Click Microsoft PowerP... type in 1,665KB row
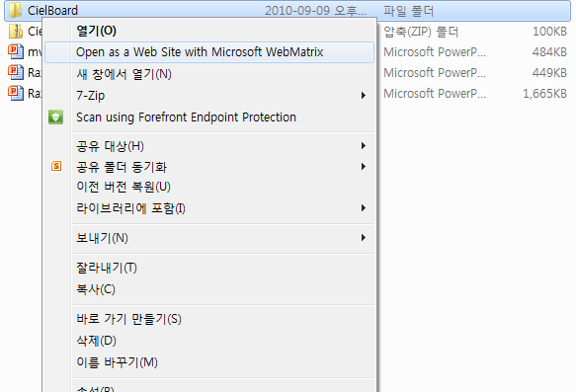576x392 pixels. [x=435, y=94]
